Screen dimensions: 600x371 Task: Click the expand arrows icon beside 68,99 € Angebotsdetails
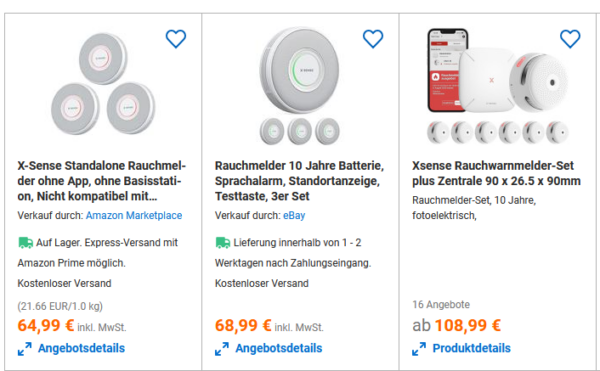tap(222, 349)
